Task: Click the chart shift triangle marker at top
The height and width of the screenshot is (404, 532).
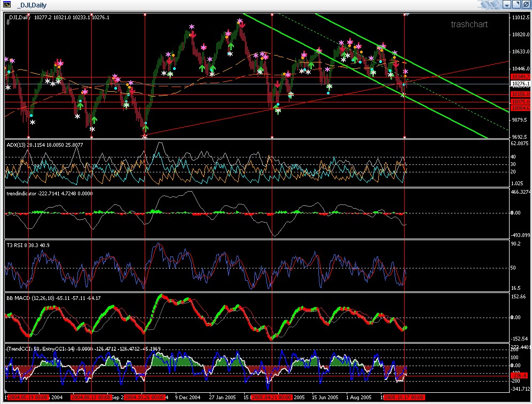Action: (408, 14)
